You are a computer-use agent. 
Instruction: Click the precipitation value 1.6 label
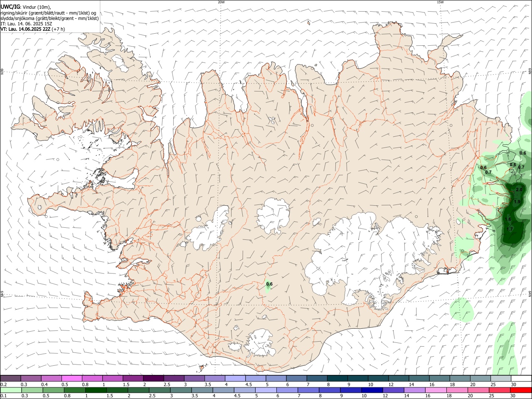point(508,219)
